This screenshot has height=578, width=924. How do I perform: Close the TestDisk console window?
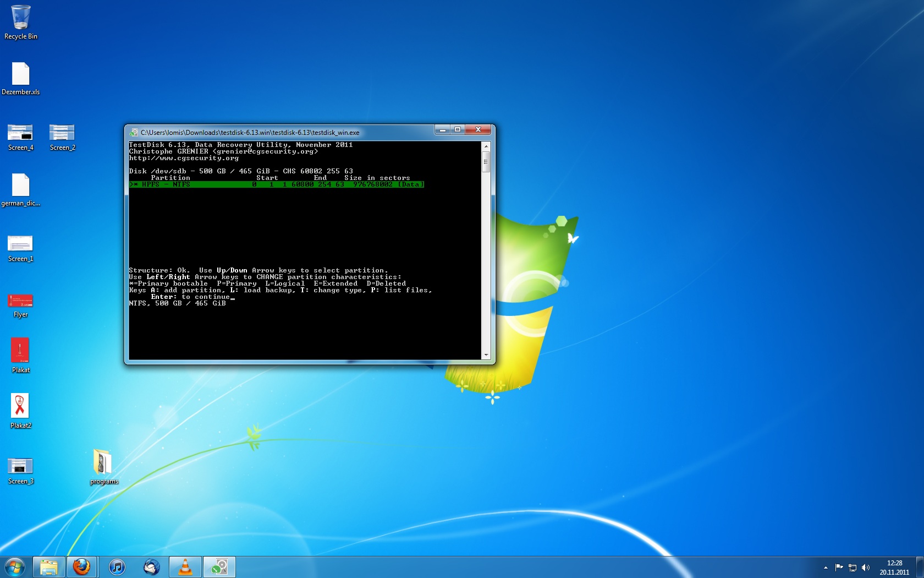click(x=478, y=130)
